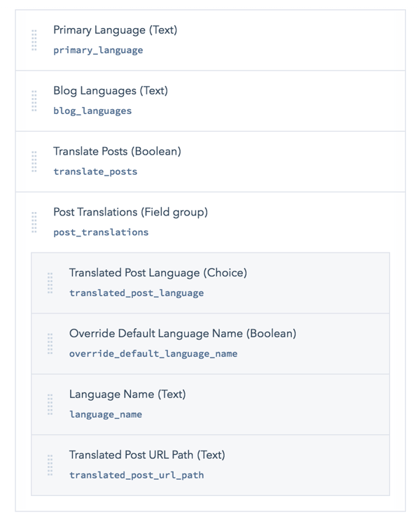Image resolution: width=420 pixels, height=524 pixels.
Task: Click the primary_language variable name
Action: [98, 50]
